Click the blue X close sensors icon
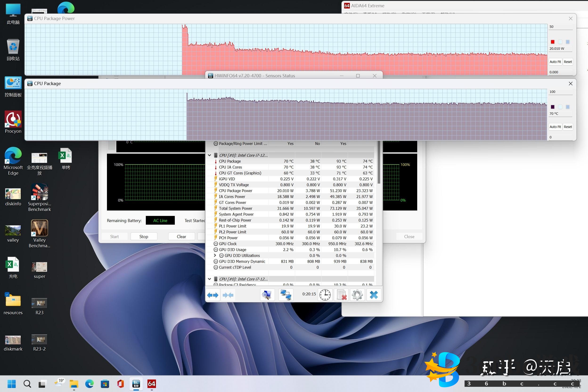Viewport: 588px width, 392px height. 374,295
